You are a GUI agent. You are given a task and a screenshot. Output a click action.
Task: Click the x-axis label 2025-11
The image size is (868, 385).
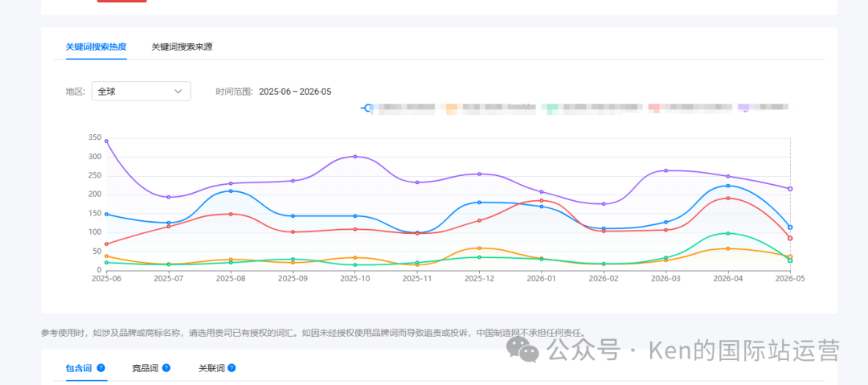[x=417, y=279]
